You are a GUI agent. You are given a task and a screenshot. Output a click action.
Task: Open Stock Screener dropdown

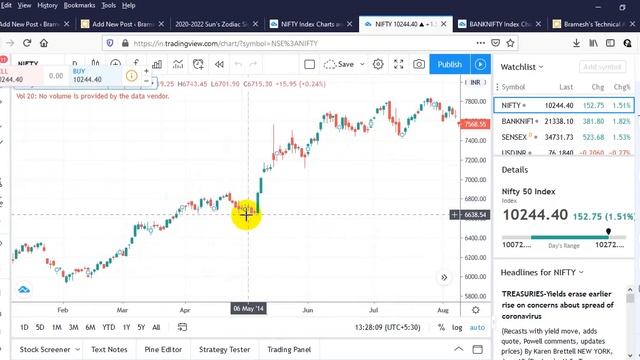coord(49,349)
